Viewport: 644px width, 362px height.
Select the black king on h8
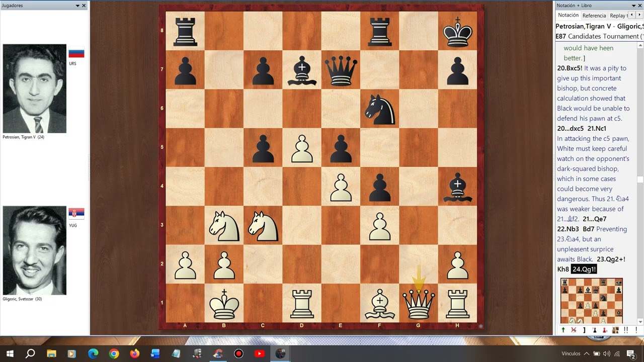[457, 31]
